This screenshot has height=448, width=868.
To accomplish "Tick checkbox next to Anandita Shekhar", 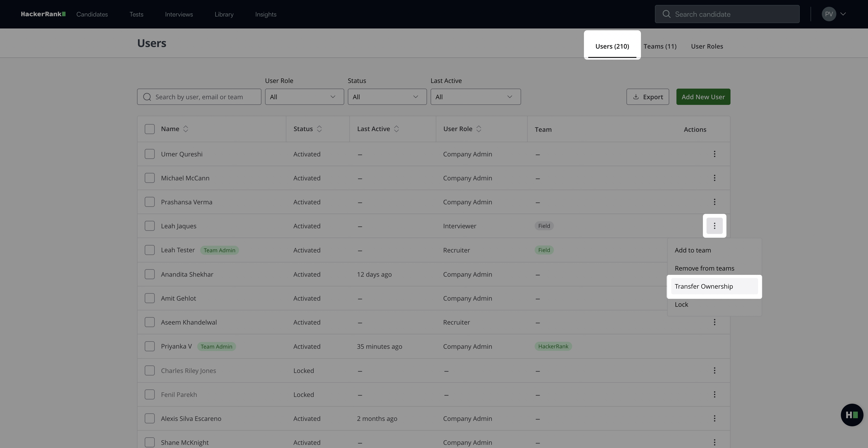I will [x=150, y=274].
